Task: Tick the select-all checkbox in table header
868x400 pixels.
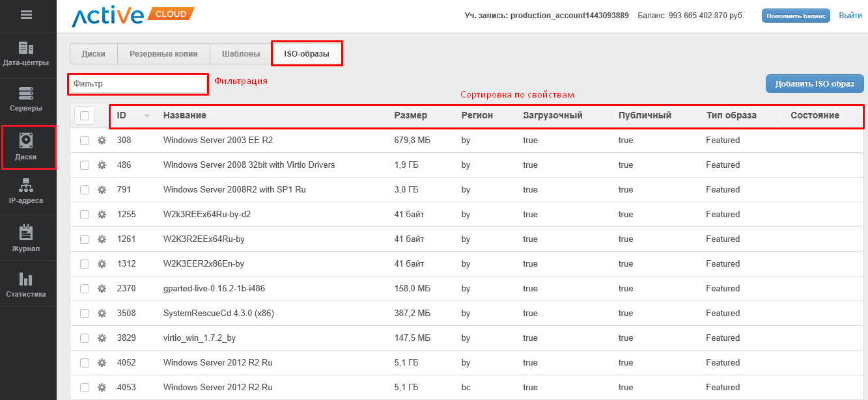Action: (x=85, y=116)
